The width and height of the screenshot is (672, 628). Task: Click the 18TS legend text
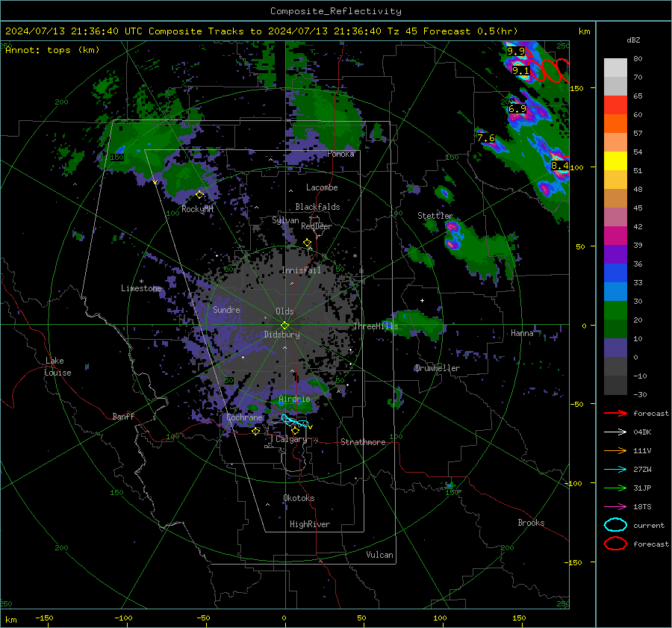642,507
